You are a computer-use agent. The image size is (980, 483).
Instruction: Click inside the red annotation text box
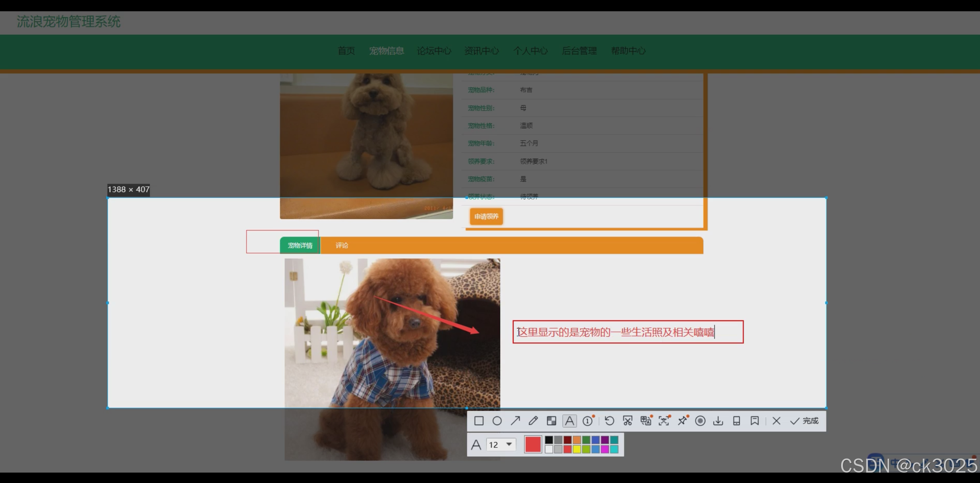(x=628, y=332)
